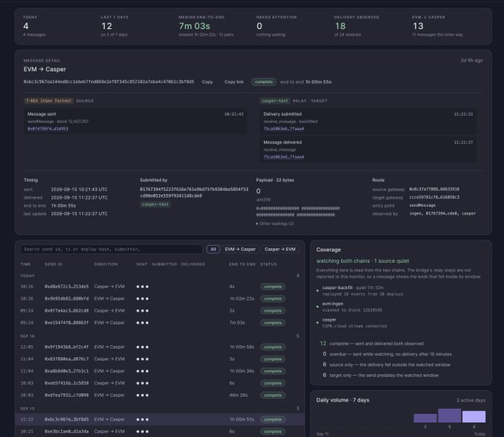Click progress dots on 1h 00m 58s row
The width and height of the screenshot is (504, 437).
pyautogui.click(x=142, y=347)
